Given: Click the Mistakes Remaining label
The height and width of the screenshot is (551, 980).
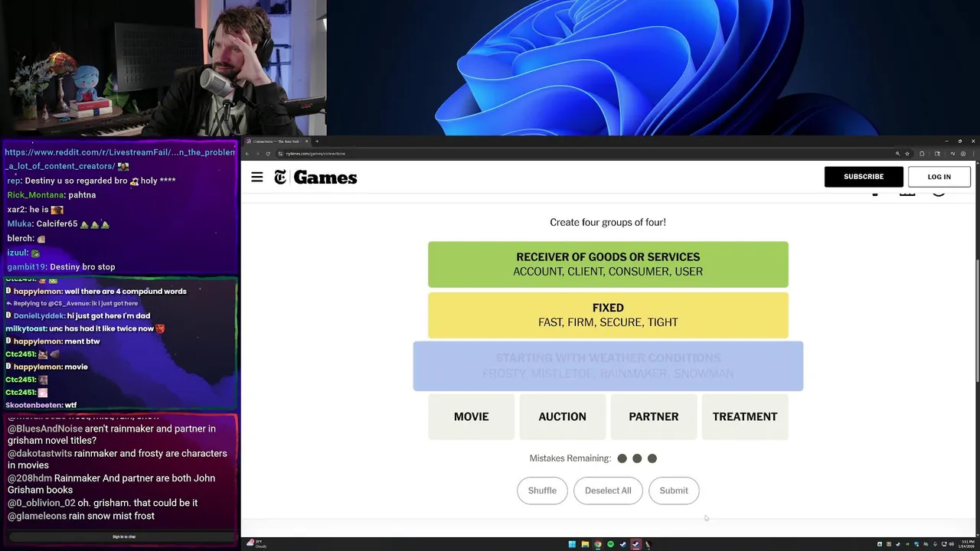Looking at the screenshot, I should click(570, 458).
